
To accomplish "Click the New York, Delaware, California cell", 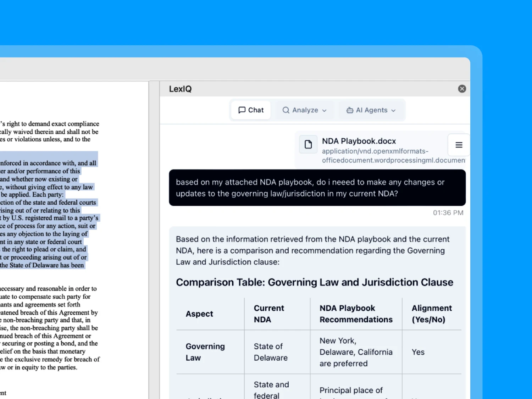I will pyautogui.click(x=356, y=352).
